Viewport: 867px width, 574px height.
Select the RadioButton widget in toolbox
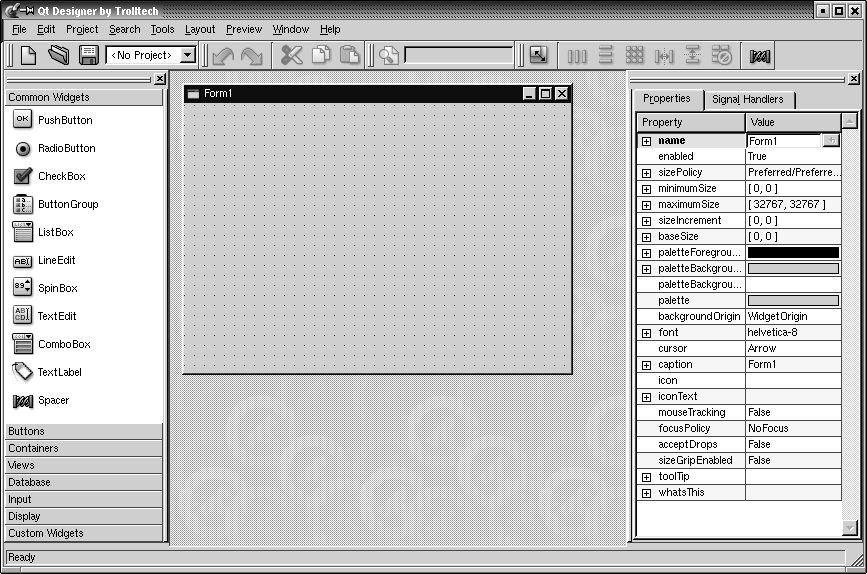[x=66, y=148]
